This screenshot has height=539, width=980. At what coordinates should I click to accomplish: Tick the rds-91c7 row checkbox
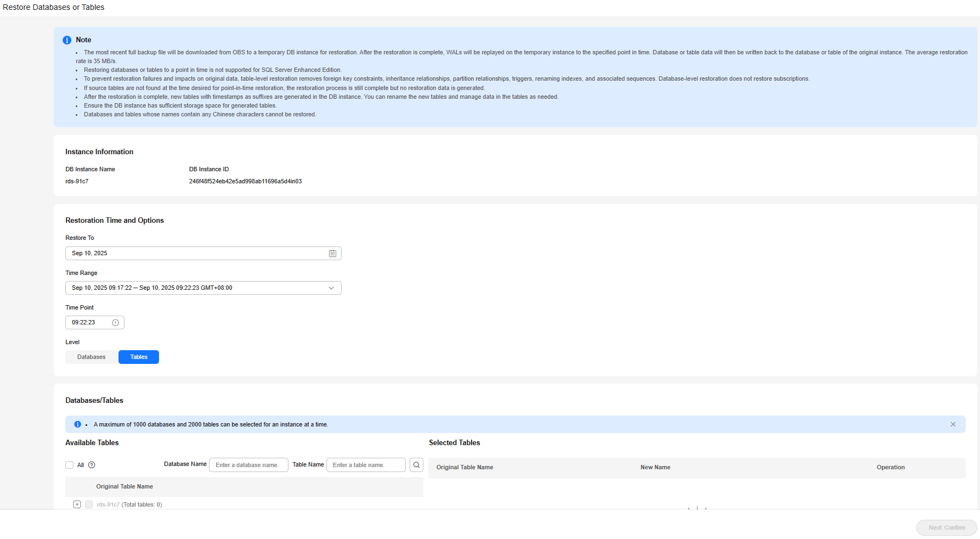tap(89, 504)
